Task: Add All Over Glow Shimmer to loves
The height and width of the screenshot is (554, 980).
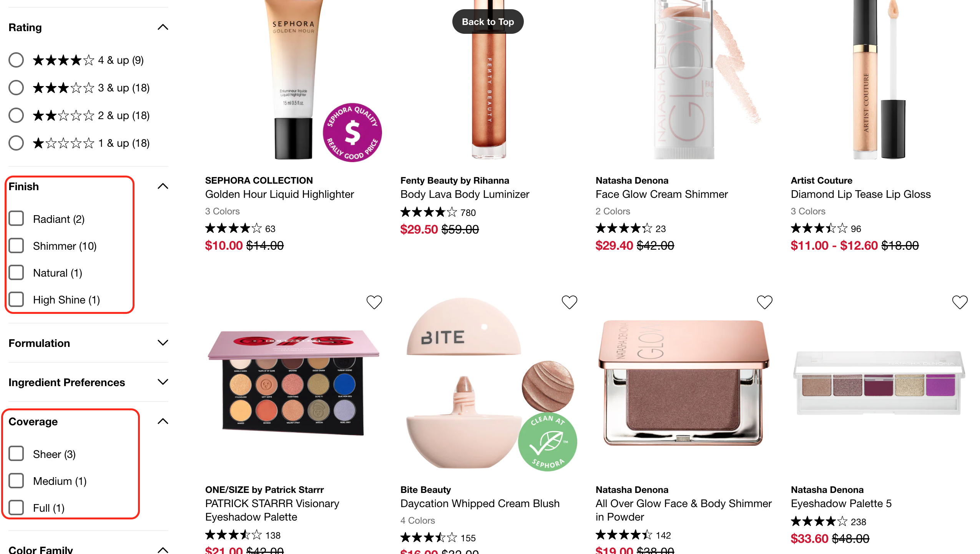Action: click(x=764, y=302)
